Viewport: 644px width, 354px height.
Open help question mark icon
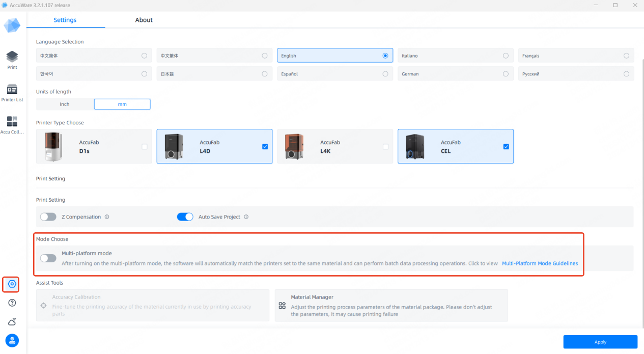12,303
